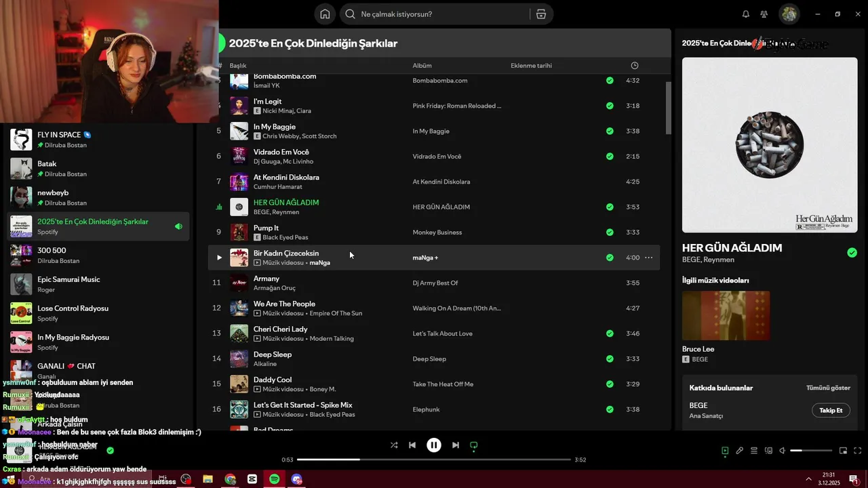Click the track list vertical scrollbar
The width and height of the screenshot is (868, 488).
[x=668, y=108]
